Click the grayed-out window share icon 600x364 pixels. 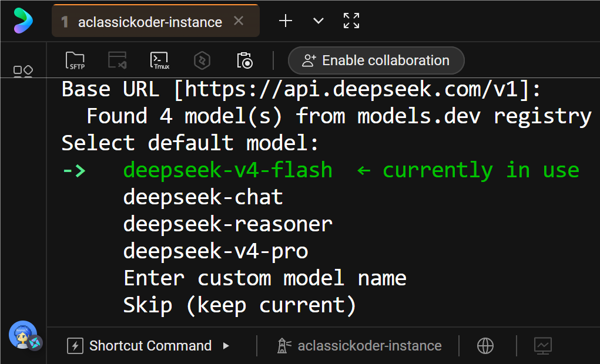click(117, 60)
